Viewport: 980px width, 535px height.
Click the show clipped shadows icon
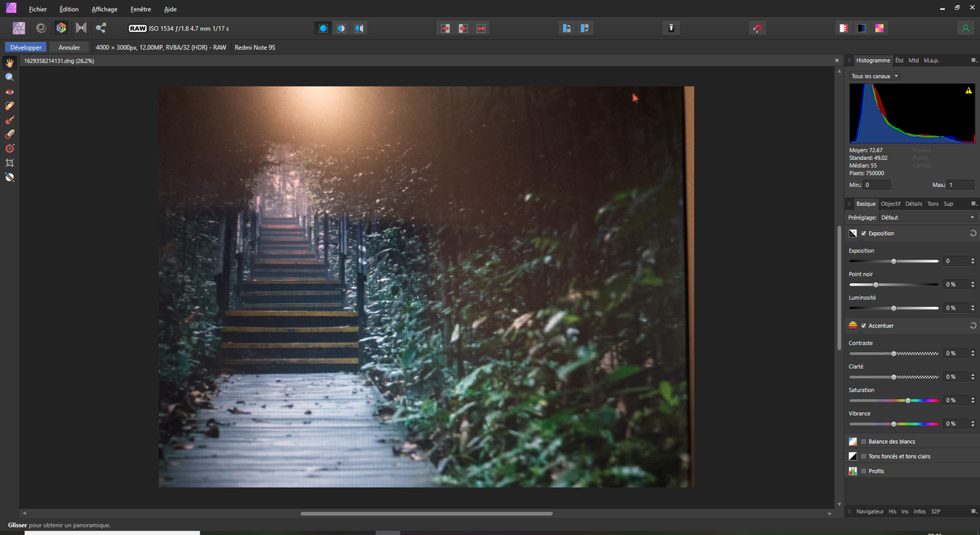coord(861,28)
